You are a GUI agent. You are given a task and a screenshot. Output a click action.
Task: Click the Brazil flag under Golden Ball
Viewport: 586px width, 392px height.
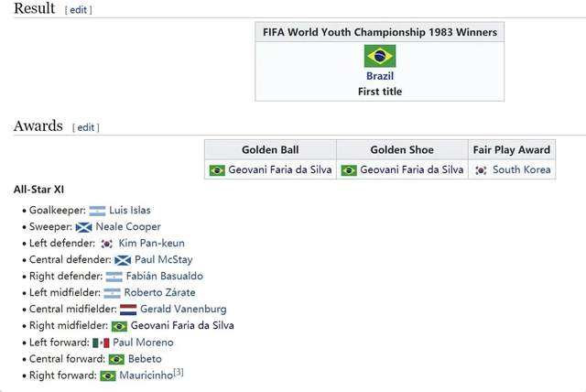tap(217, 170)
